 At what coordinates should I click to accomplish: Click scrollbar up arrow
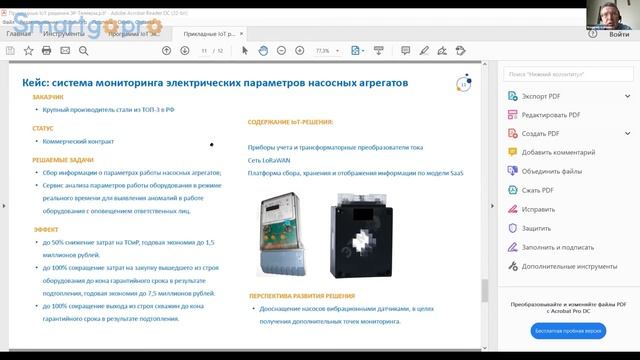(484, 64)
